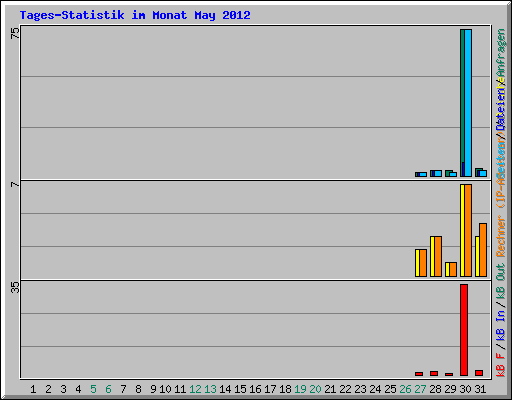
Task: Click day label 18 on x-axis
Action: pyautogui.click(x=285, y=389)
